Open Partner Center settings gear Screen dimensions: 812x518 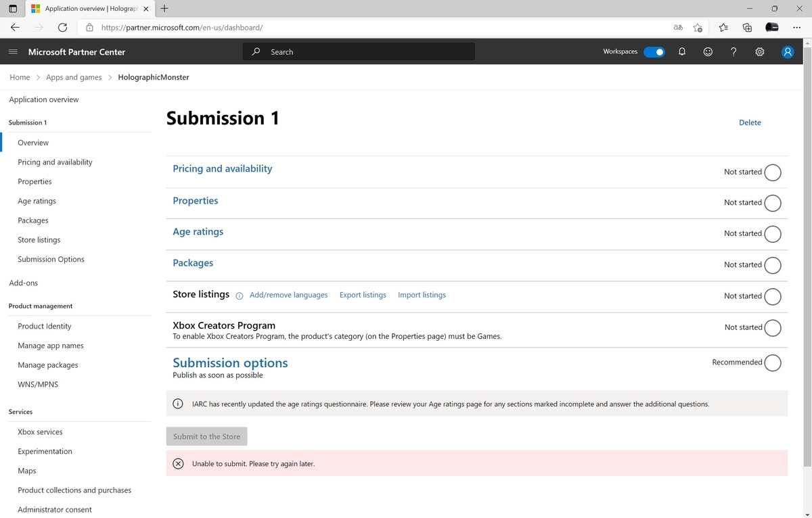(760, 52)
